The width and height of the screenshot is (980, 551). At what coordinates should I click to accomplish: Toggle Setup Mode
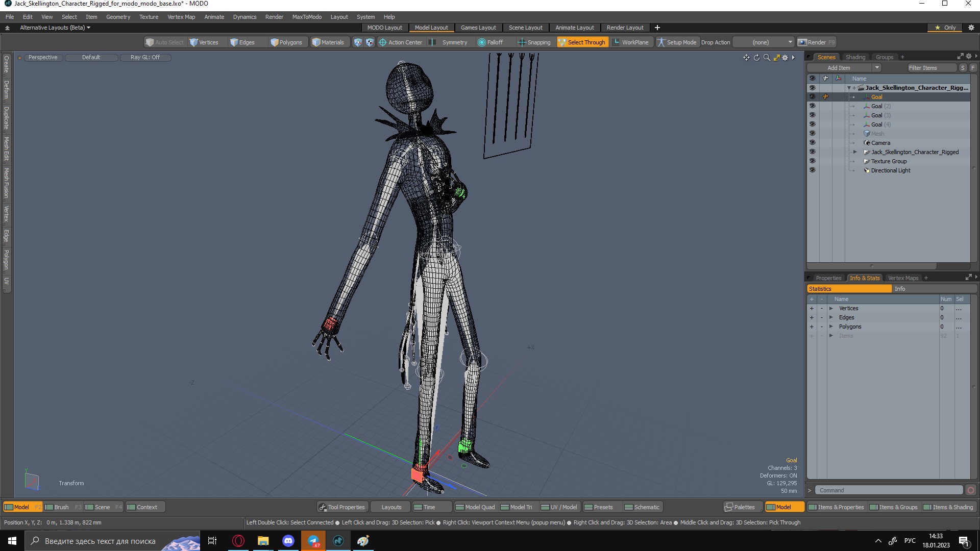677,42
